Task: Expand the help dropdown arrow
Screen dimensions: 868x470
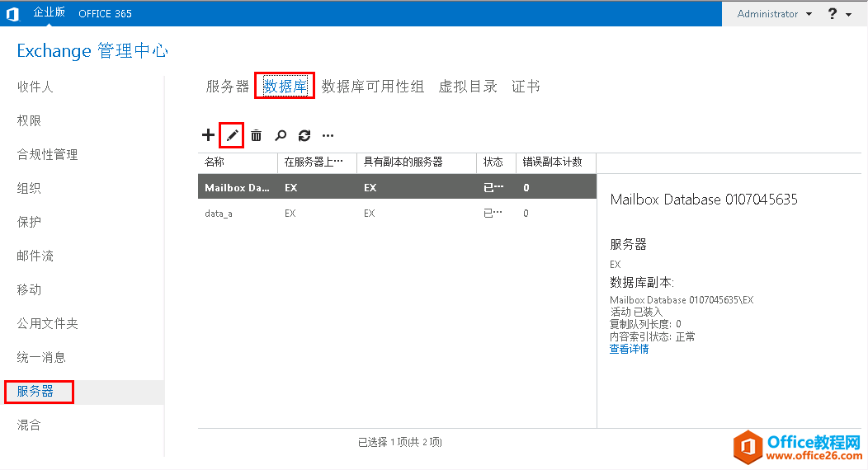Action: (x=849, y=15)
